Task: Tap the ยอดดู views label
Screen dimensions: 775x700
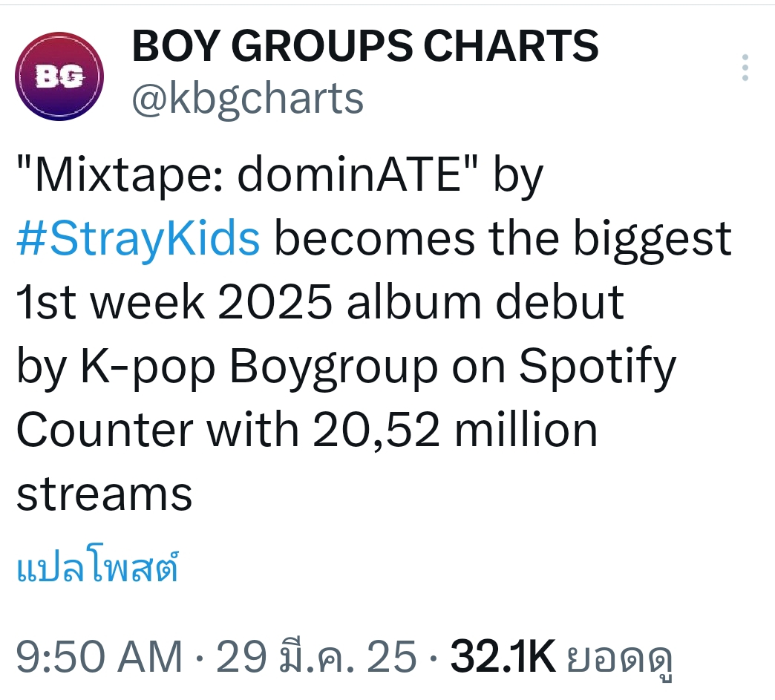Action: click(619, 659)
